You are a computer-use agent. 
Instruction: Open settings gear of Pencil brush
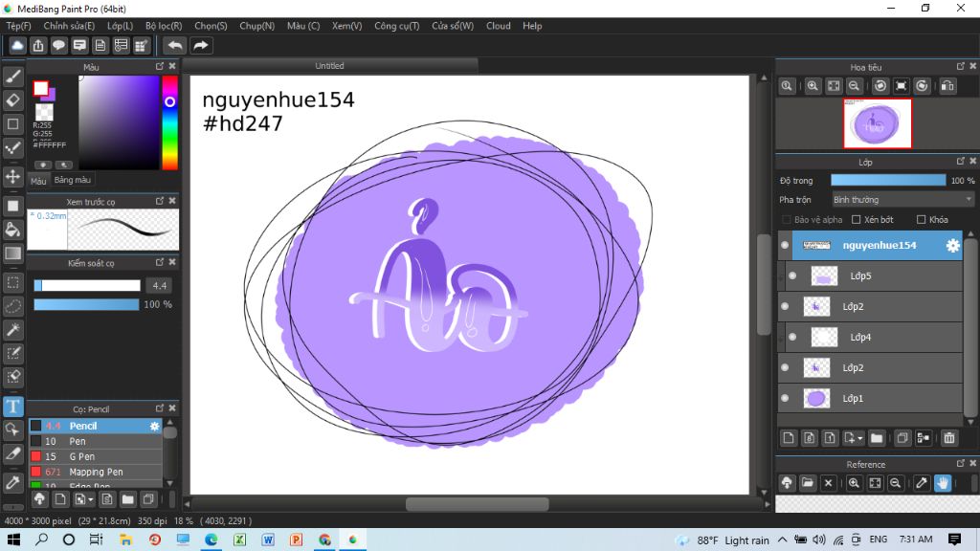(x=154, y=426)
